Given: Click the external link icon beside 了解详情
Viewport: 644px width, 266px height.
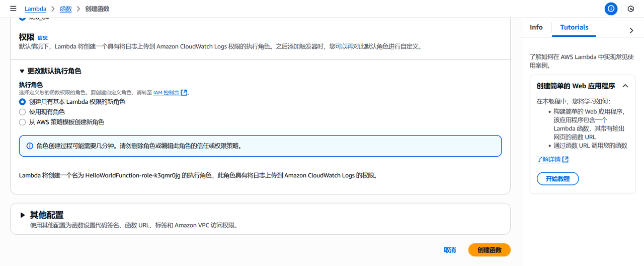Looking at the screenshot, I should point(566,160).
